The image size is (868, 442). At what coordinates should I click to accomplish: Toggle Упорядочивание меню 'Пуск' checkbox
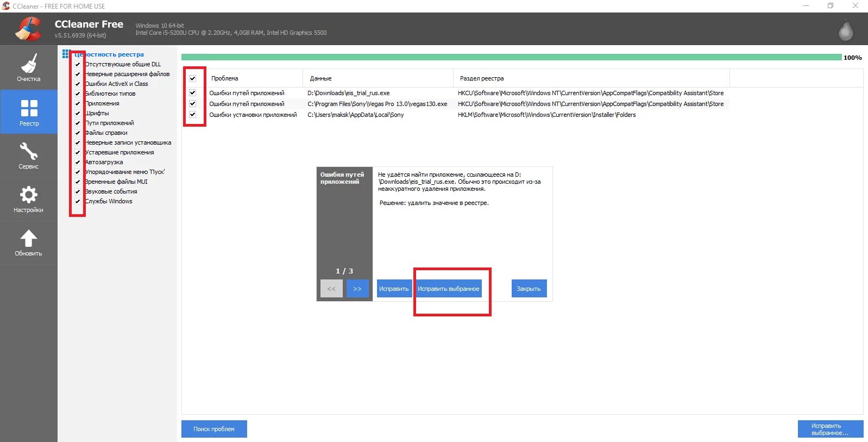pyautogui.click(x=78, y=172)
